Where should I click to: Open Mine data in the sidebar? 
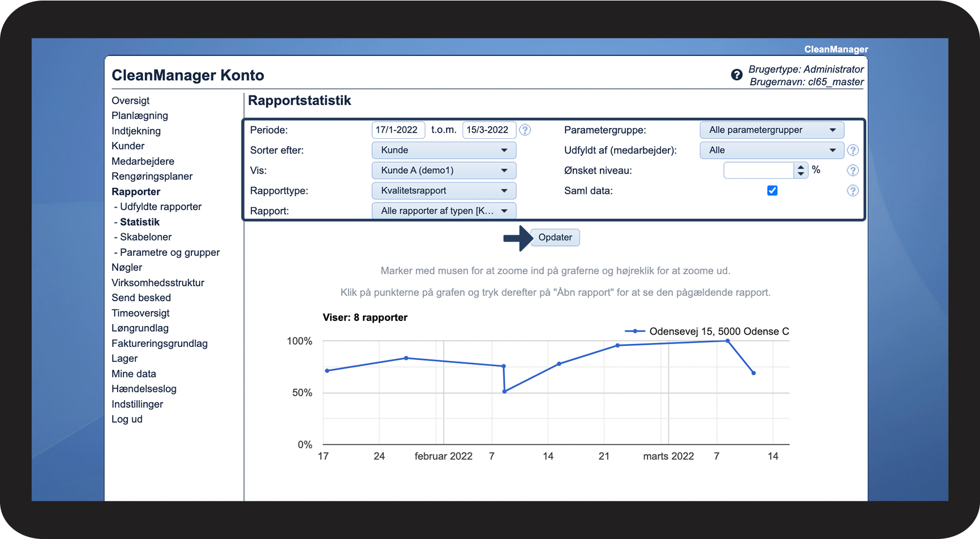click(134, 374)
